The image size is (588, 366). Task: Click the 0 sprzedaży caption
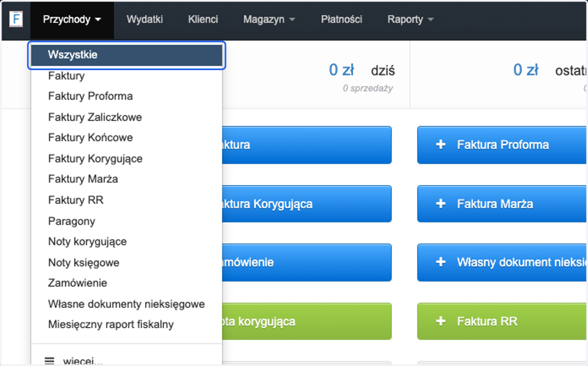(x=368, y=88)
